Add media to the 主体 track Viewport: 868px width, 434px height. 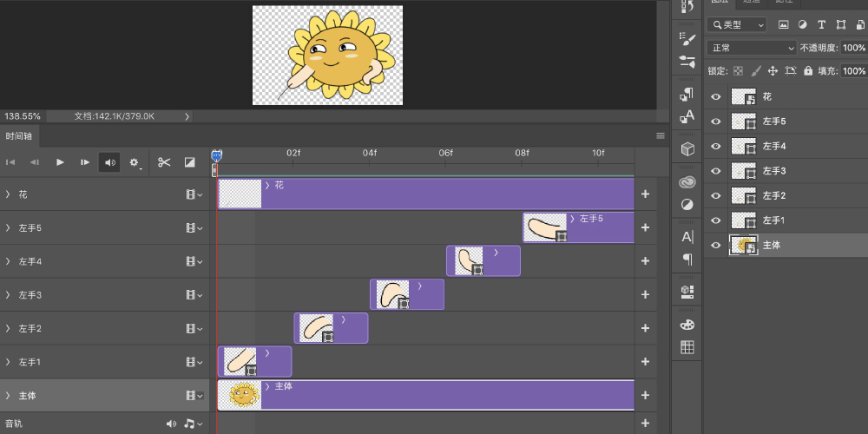tap(645, 395)
